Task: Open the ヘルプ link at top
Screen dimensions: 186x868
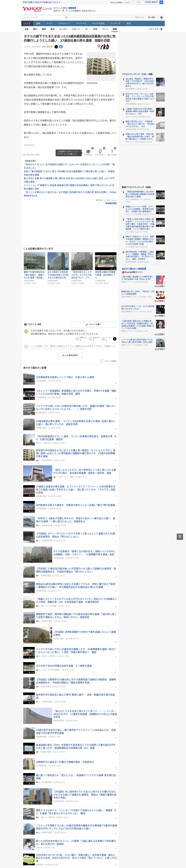Action: (127, 2)
